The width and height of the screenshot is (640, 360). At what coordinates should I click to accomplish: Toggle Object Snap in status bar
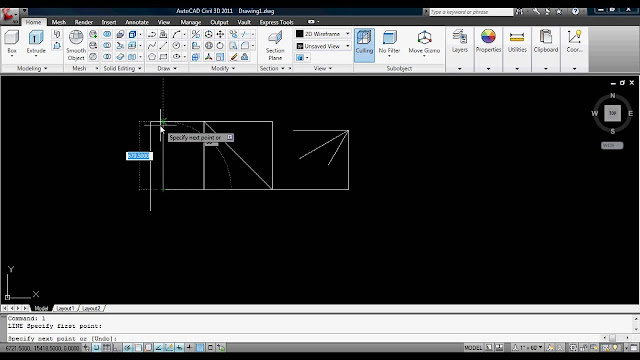(x=138, y=348)
